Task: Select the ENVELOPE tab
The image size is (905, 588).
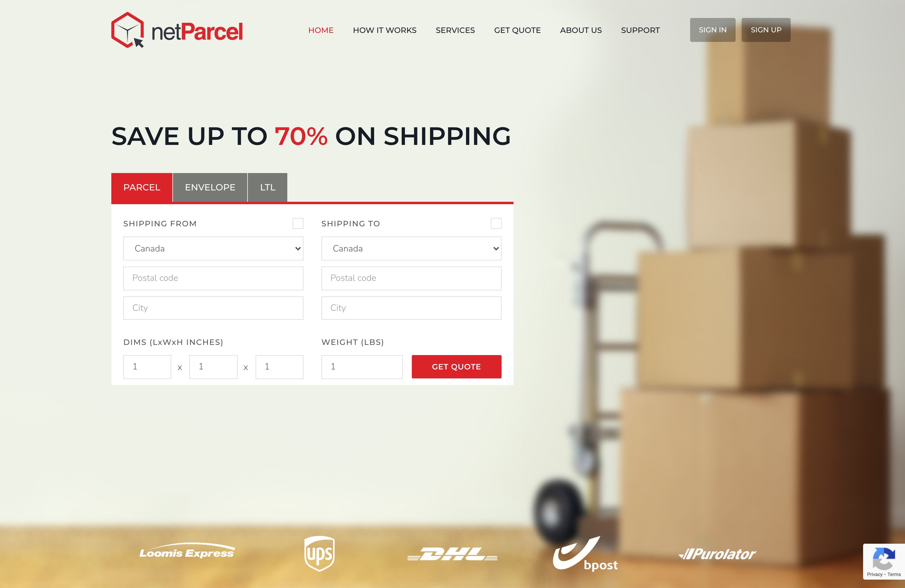Action: click(x=210, y=187)
